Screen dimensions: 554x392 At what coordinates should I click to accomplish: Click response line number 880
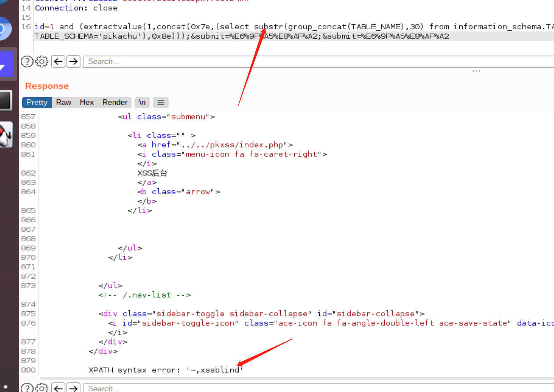click(x=28, y=370)
